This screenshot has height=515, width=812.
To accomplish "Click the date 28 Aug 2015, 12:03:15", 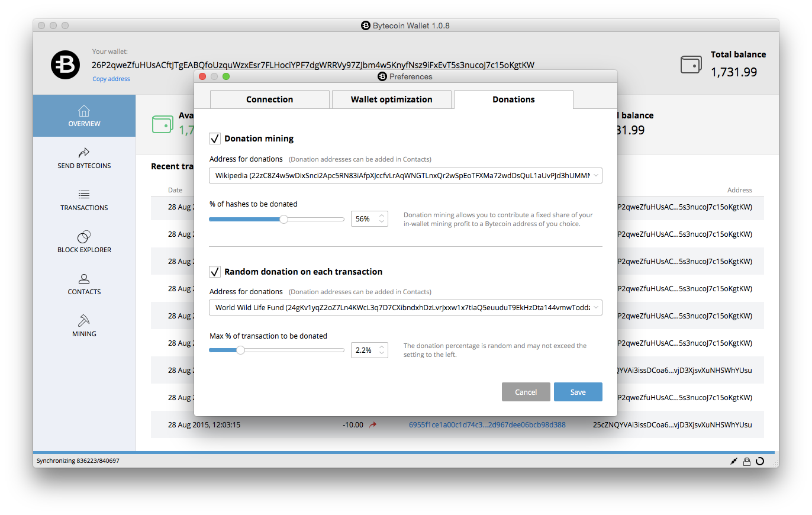I will 204,424.
